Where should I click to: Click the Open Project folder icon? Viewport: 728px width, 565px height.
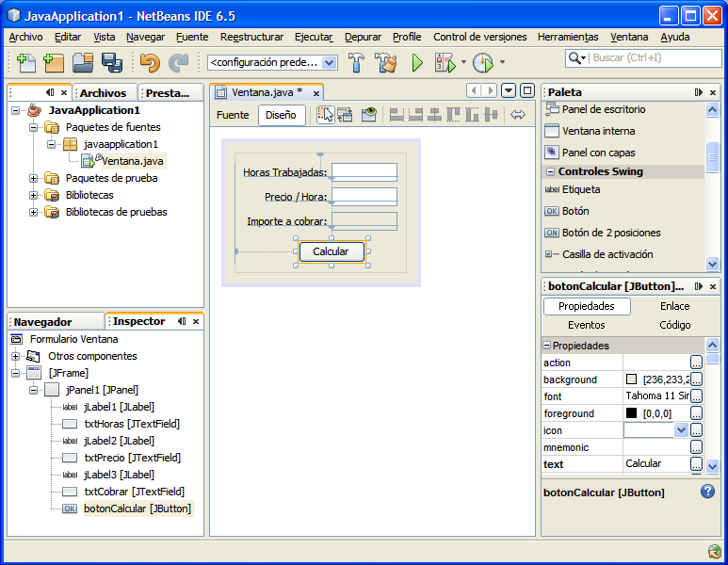pyautogui.click(x=83, y=63)
